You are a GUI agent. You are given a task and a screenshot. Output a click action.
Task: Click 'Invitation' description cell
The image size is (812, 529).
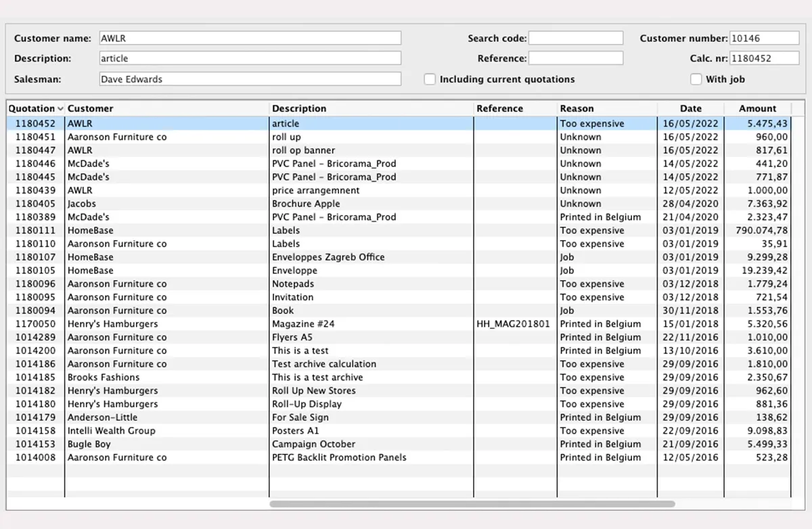371,297
